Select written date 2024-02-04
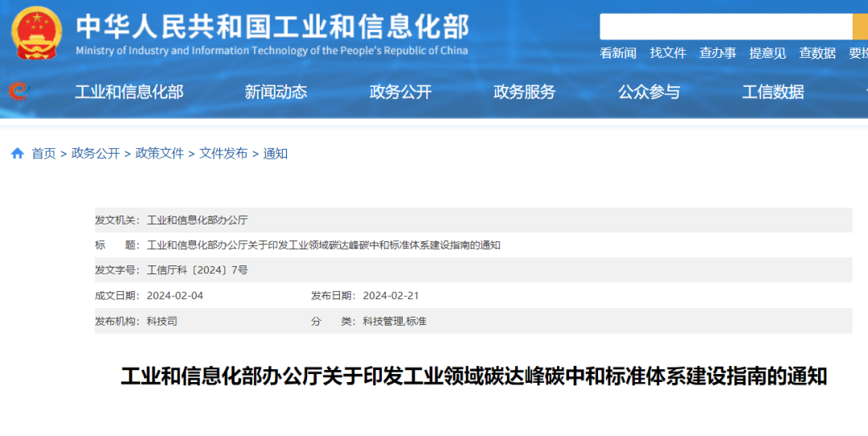This screenshot has height=436, width=868. point(175,296)
